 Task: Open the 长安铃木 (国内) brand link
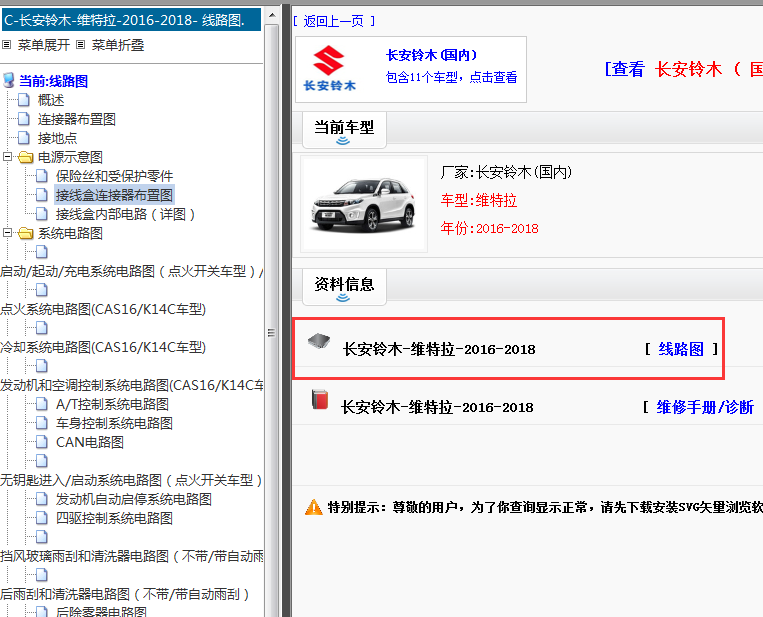[432, 55]
